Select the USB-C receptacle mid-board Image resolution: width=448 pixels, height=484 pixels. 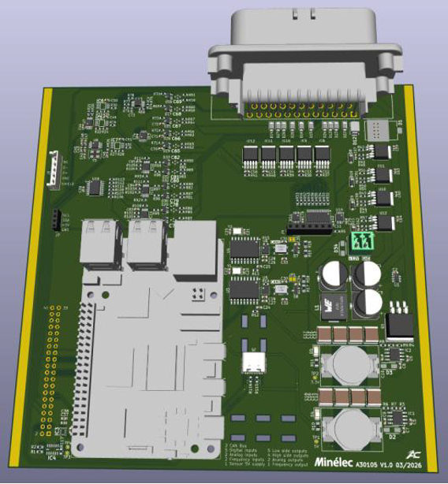254,362
